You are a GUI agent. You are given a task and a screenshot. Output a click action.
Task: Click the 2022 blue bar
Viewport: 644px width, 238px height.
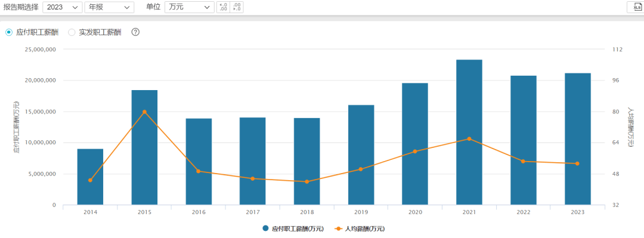(524, 140)
